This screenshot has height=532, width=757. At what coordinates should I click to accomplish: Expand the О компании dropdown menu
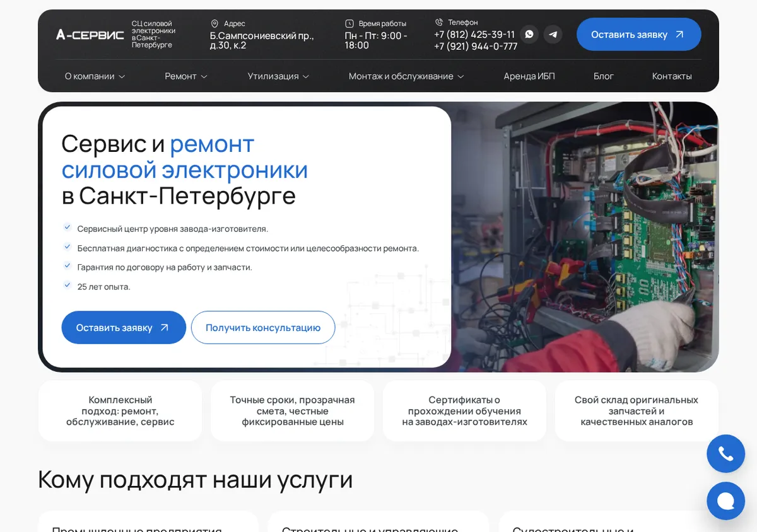point(95,76)
